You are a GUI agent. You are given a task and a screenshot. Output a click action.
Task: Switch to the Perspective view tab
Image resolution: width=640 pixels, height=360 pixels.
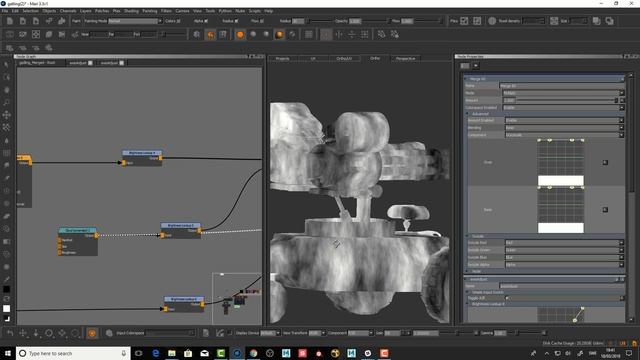tap(405, 59)
